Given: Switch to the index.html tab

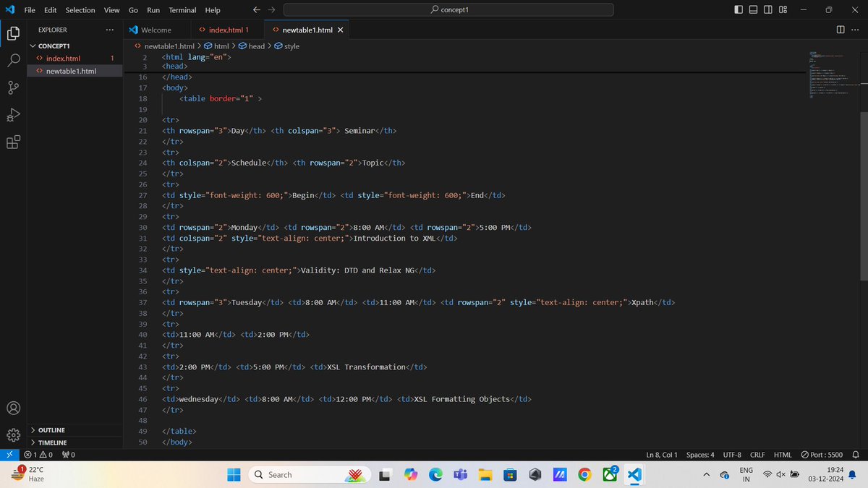Looking at the screenshot, I should [226, 30].
